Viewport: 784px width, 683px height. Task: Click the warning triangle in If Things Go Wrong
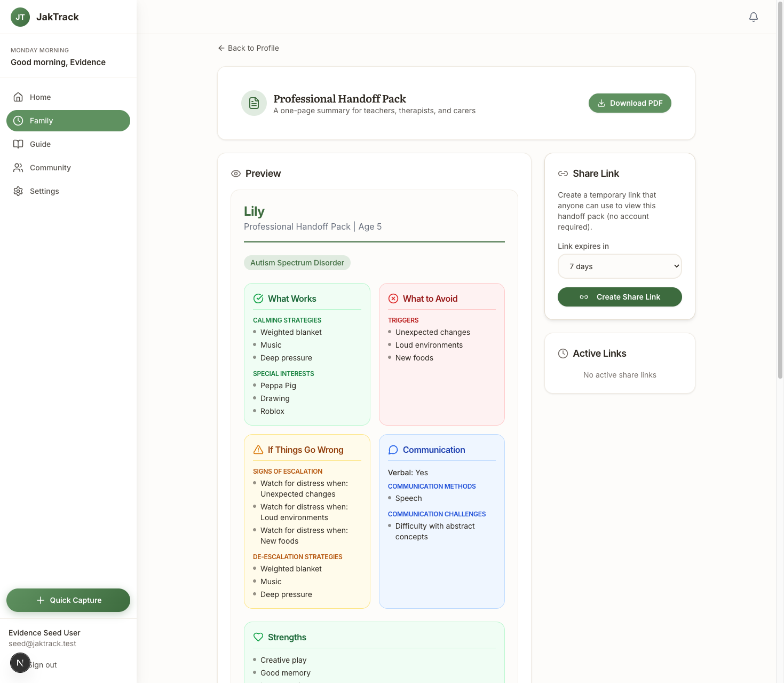[258, 450]
